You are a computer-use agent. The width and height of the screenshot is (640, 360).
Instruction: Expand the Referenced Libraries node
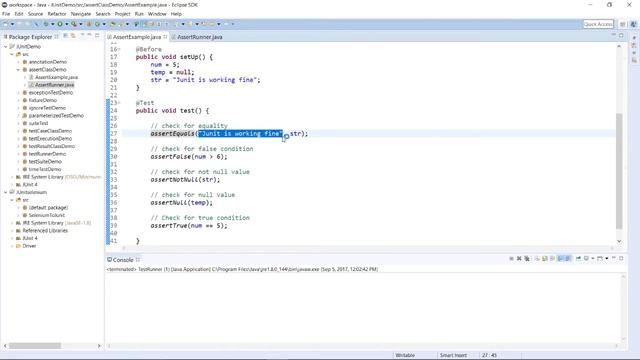[x=12, y=231]
